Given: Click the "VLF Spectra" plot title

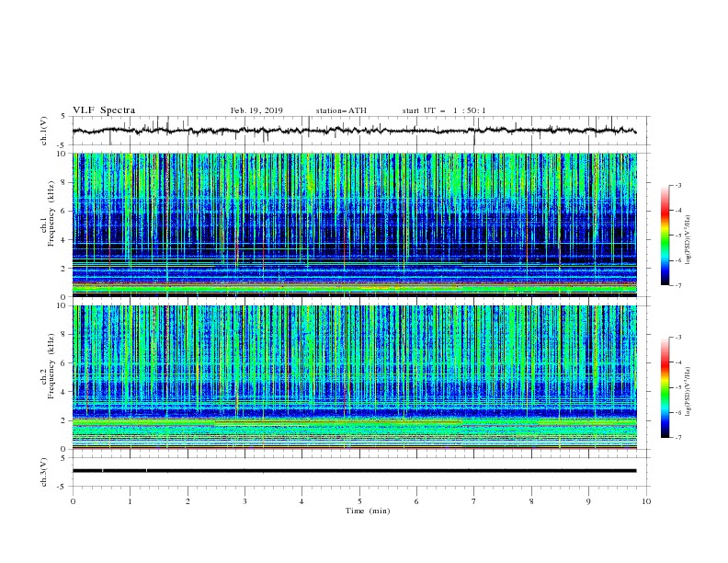Looking at the screenshot, I should point(104,110).
